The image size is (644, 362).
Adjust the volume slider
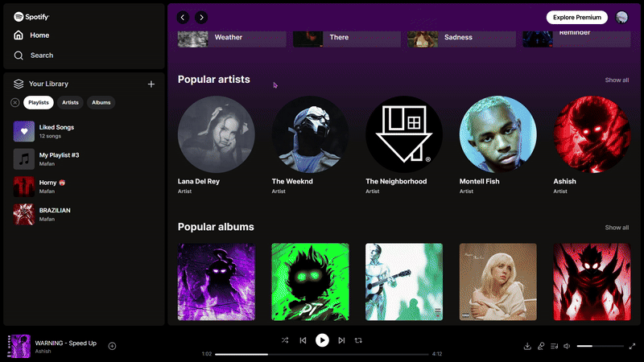tap(600, 347)
